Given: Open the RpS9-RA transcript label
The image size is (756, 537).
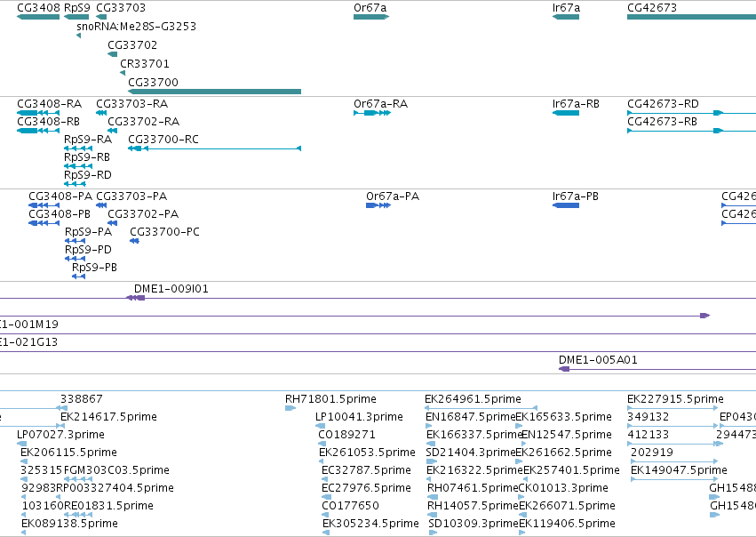Looking at the screenshot, I should tap(88, 140).
